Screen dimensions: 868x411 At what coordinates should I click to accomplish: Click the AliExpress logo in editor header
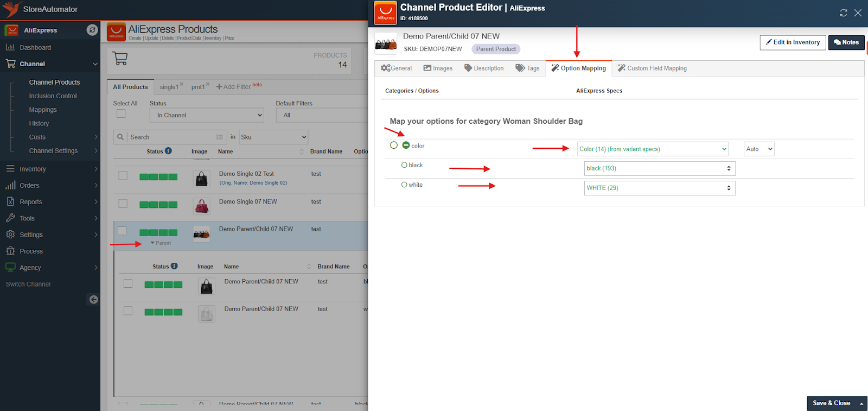coord(386,12)
